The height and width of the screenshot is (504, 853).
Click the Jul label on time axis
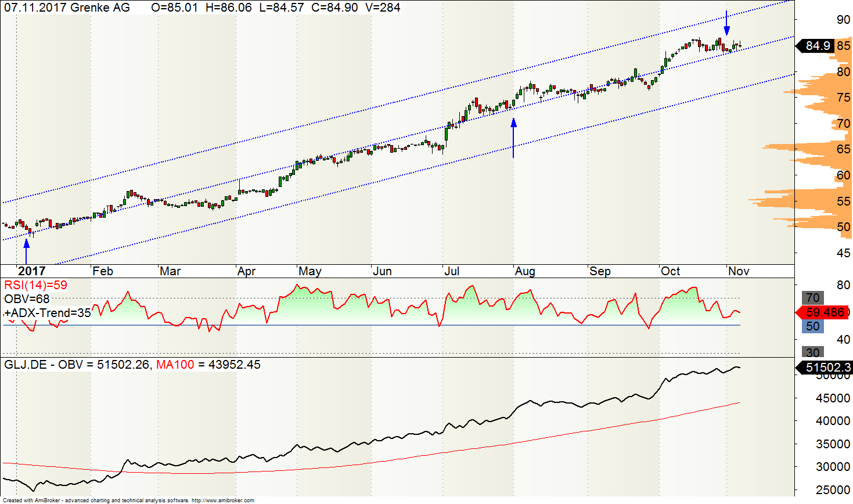tap(452, 271)
